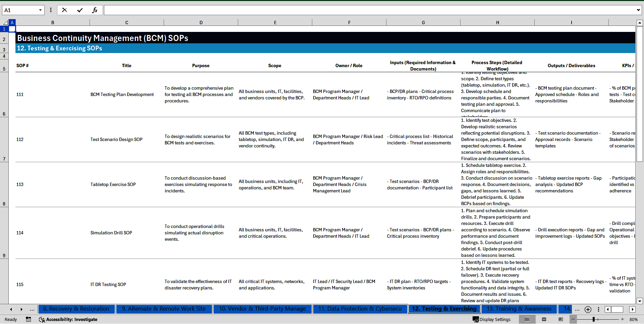Click the Enter checkmark formula icon

pos(80,10)
